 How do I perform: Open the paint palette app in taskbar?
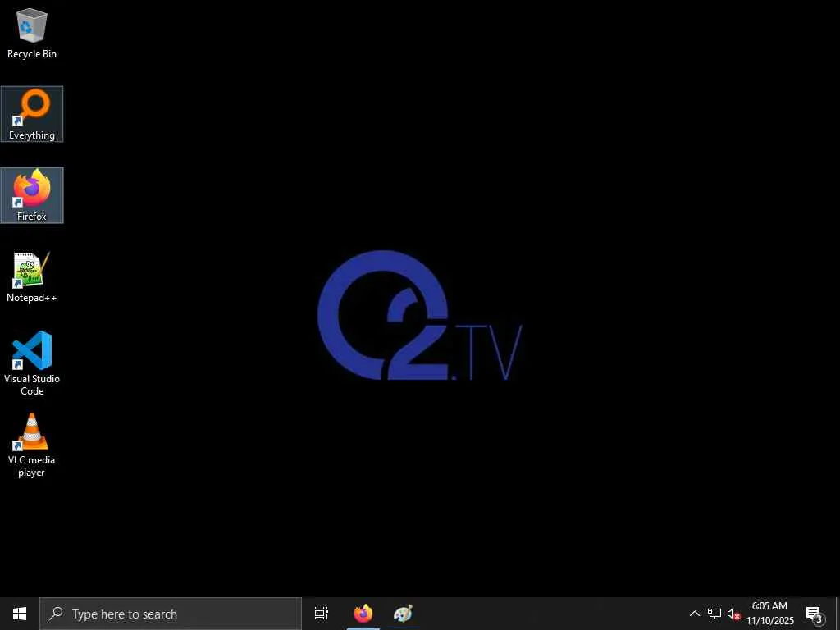(x=403, y=614)
